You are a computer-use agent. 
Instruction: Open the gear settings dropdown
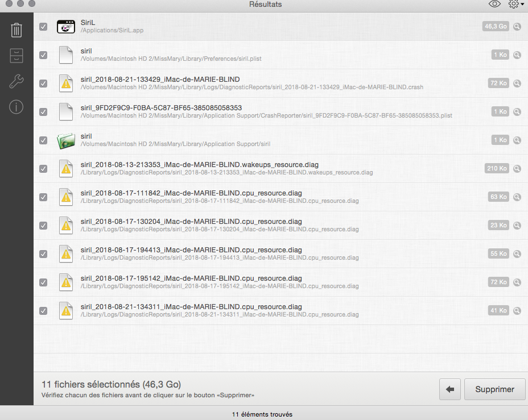tap(515, 4)
